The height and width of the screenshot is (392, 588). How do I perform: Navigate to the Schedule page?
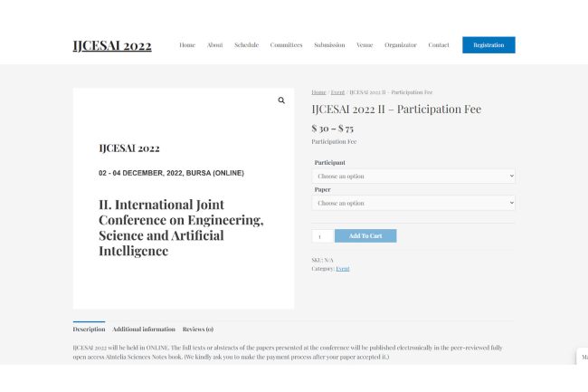[x=246, y=45]
